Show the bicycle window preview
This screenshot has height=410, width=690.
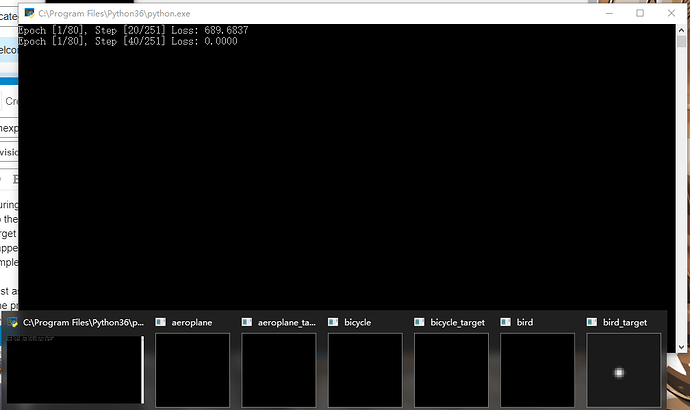pos(364,370)
